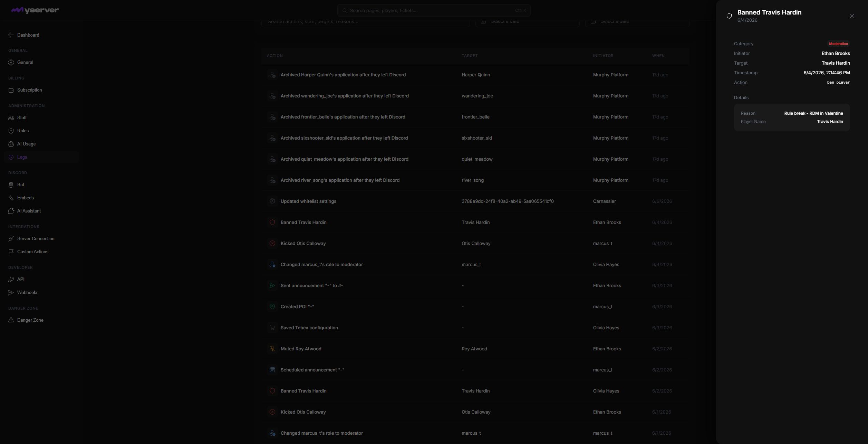Click the river_song target cell
The height and width of the screenshot is (444, 868).
point(472,180)
